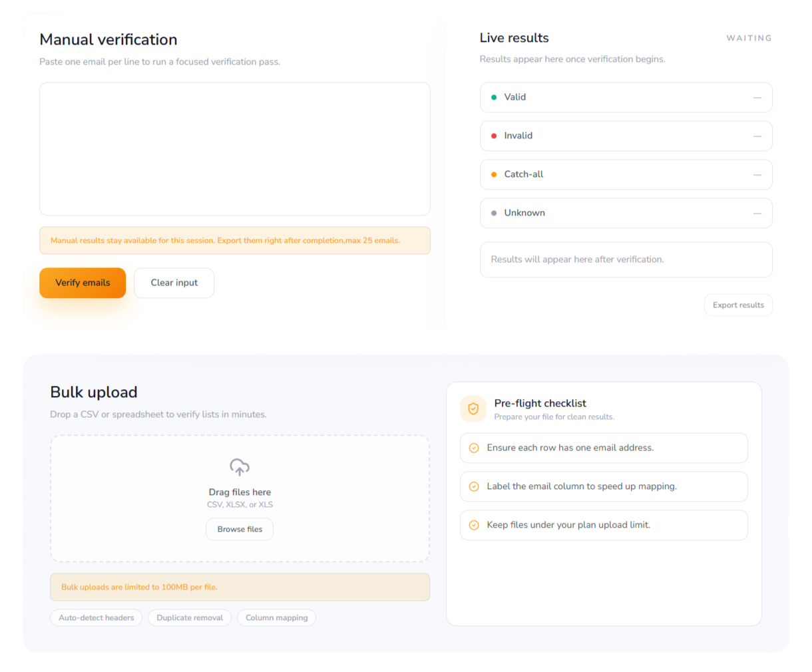This screenshot has height=672, width=812.
Task: Click the gray Unknown status dot
Action: coord(494,213)
